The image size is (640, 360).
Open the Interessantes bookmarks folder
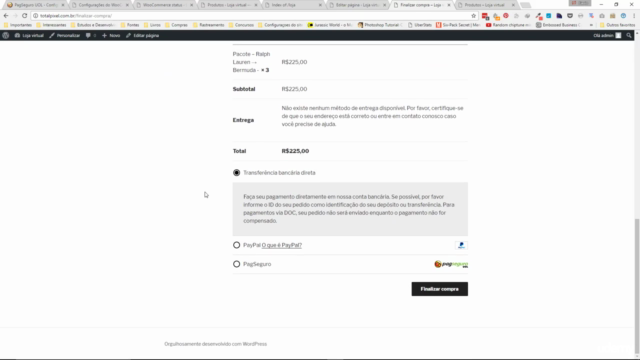(51, 25)
